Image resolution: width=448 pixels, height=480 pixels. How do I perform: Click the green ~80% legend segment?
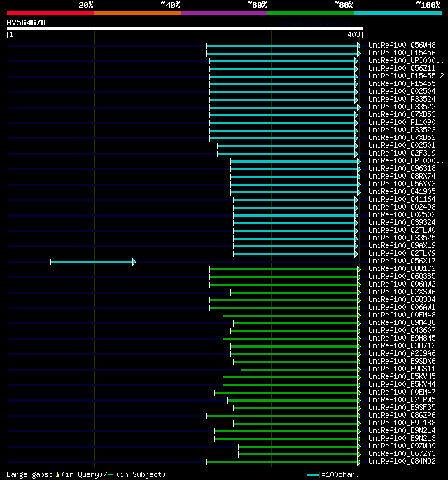pos(311,13)
